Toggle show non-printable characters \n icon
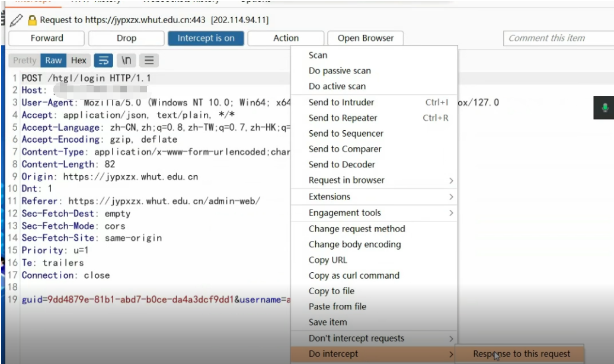Image resolution: width=614 pixels, height=364 pixels. tap(126, 60)
